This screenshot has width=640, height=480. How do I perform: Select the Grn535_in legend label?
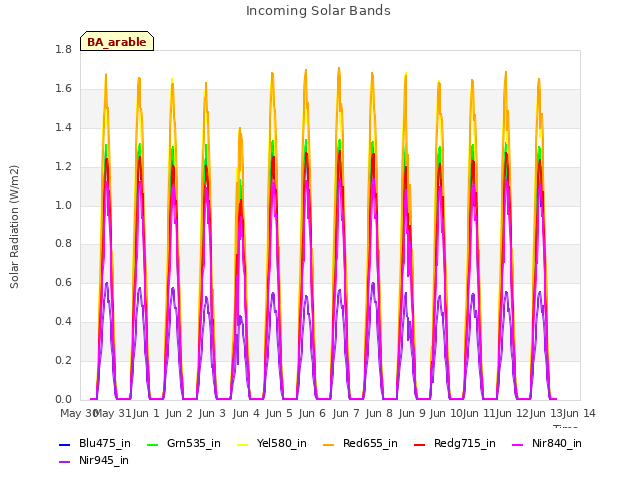pos(193,444)
